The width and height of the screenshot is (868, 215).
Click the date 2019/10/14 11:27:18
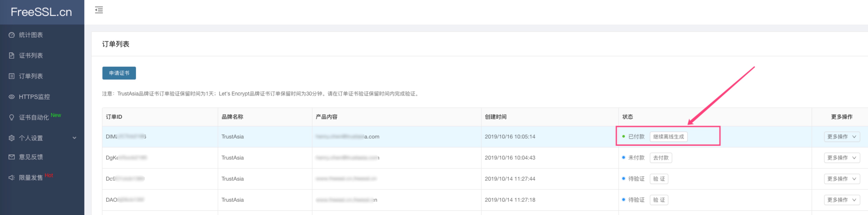pos(510,200)
